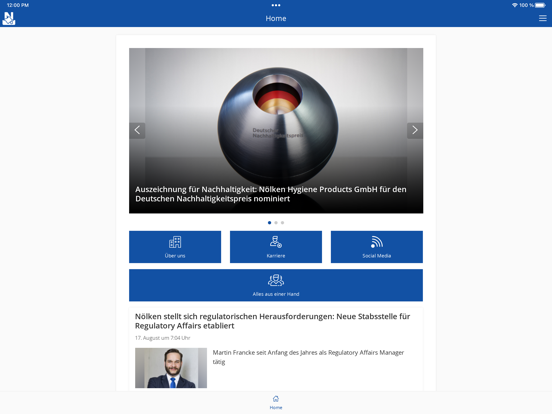Tap the Nölken logo icon
Screen dimensions: 552x414
[x=9, y=18]
